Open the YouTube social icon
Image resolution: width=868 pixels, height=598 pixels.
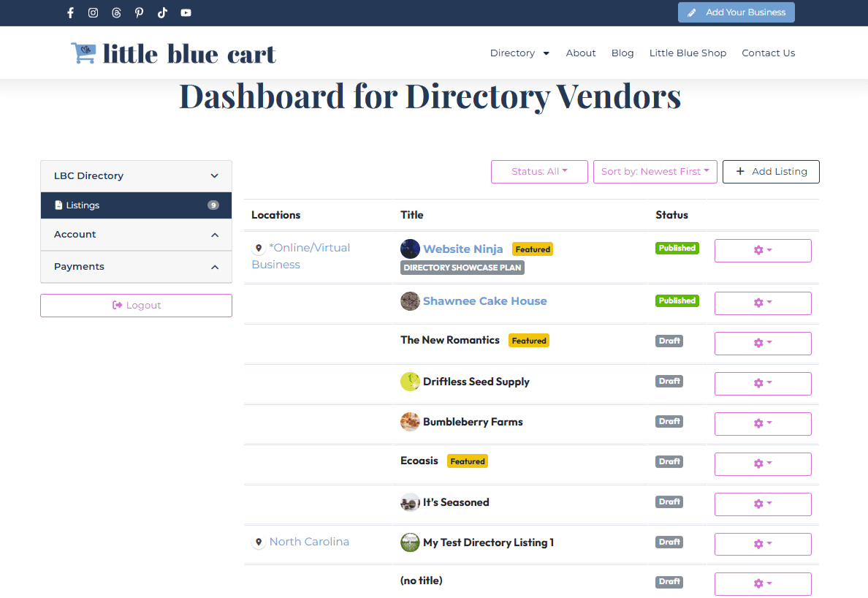coord(186,12)
